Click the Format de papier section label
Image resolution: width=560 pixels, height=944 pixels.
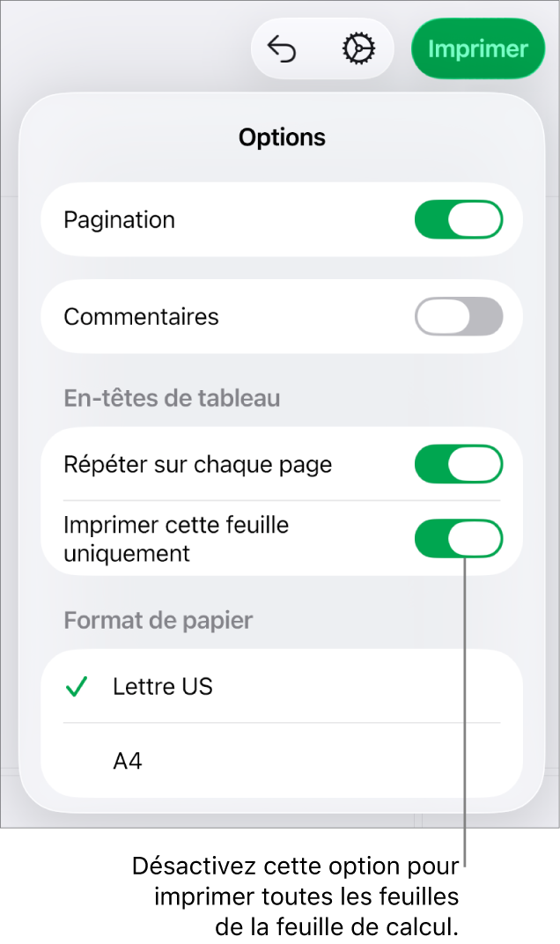point(158,620)
